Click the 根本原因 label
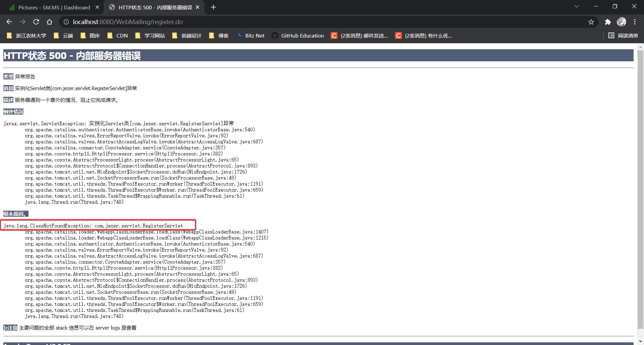 click(x=16, y=214)
